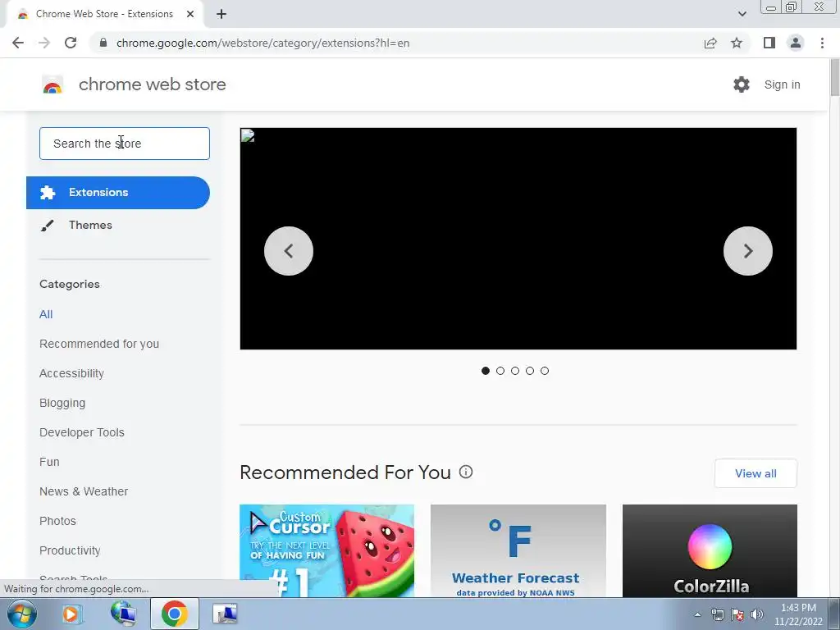Click the address bar URL
The image size is (840, 630).
pyautogui.click(x=262, y=43)
